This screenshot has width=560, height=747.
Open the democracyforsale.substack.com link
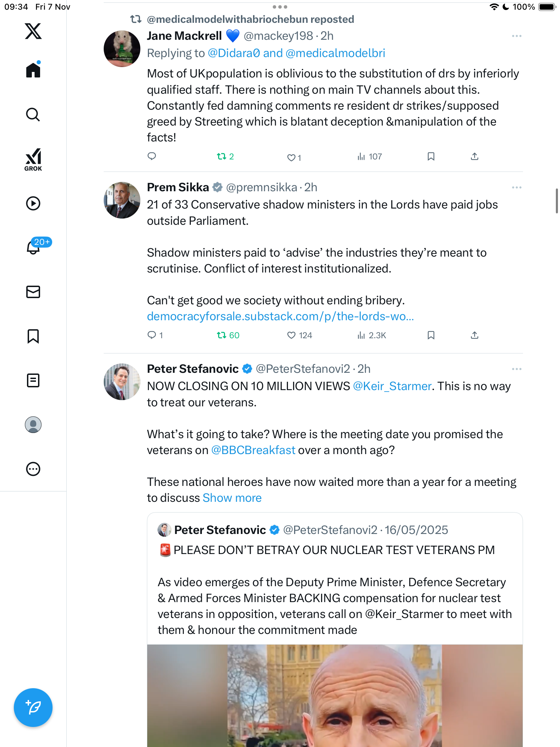click(x=280, y=316)
